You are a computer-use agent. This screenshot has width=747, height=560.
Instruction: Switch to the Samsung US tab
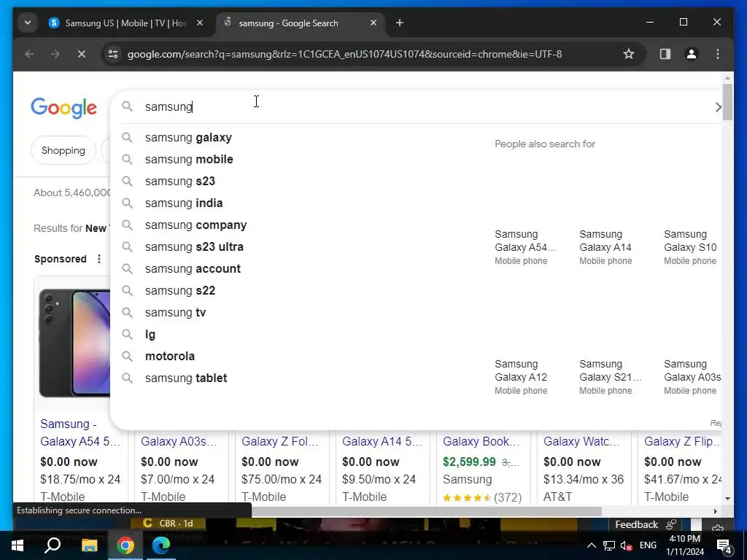[x=126, y=23]
